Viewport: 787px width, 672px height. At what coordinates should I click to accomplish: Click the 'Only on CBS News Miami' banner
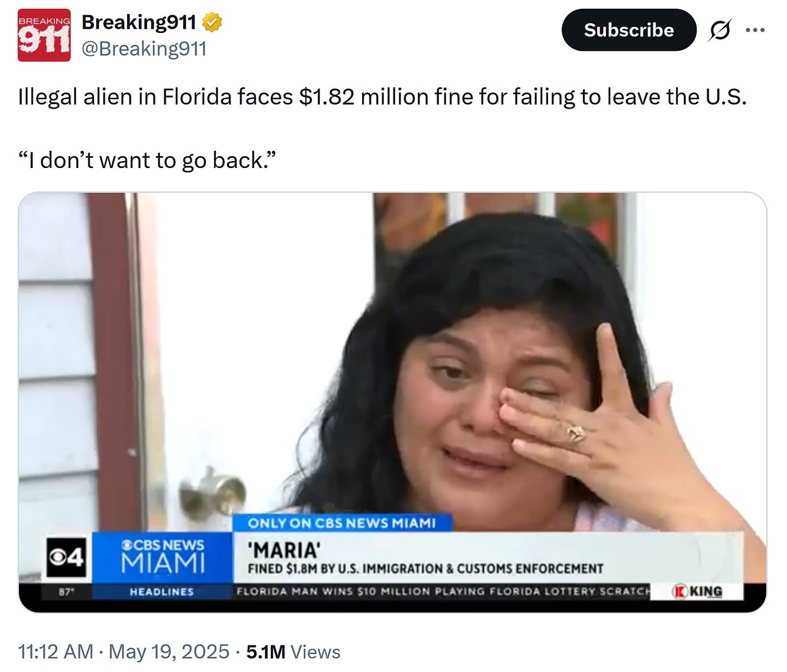pyautogui.click(x=342, y=523)
